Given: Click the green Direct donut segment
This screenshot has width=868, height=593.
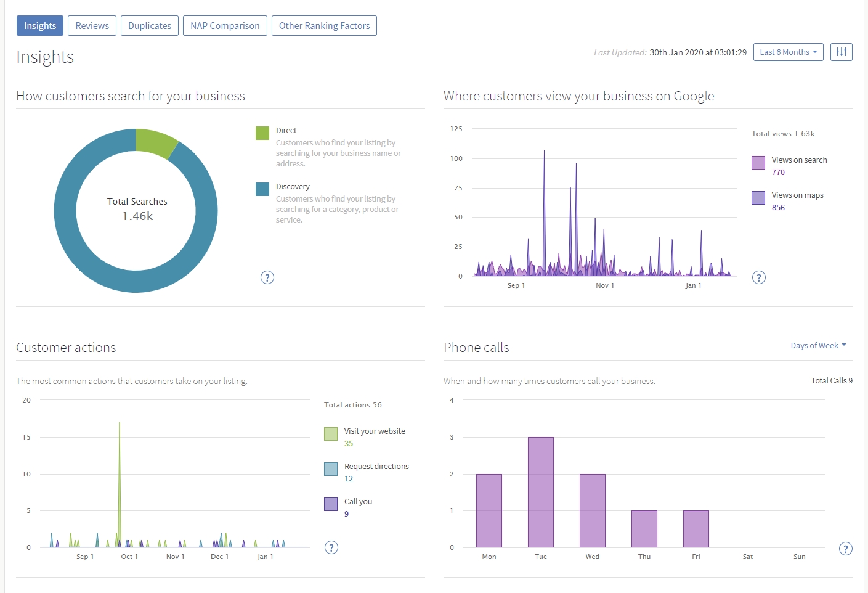Looking at the screenshot, I should click(155, 142).
